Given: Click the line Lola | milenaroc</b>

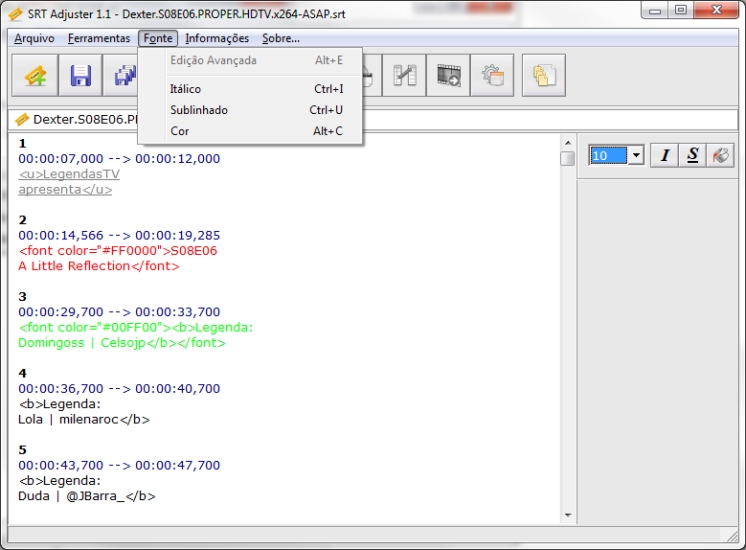Looking at the screenshot, I should click(84, 419).
